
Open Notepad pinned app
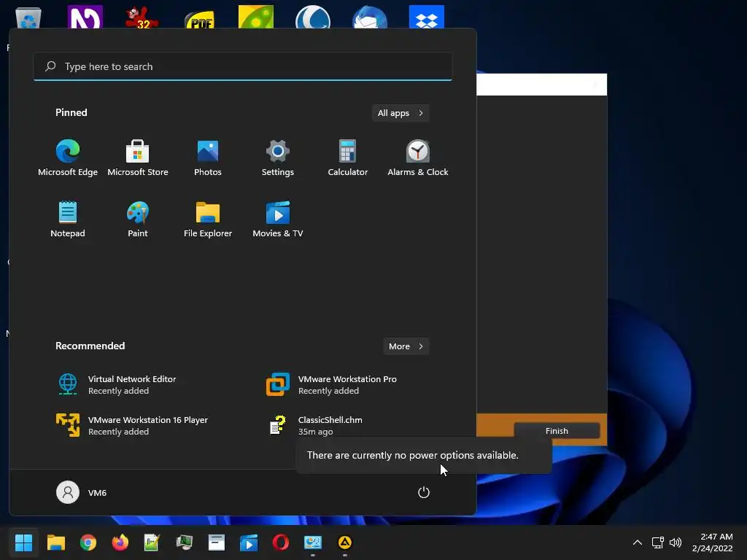[68, 219]
